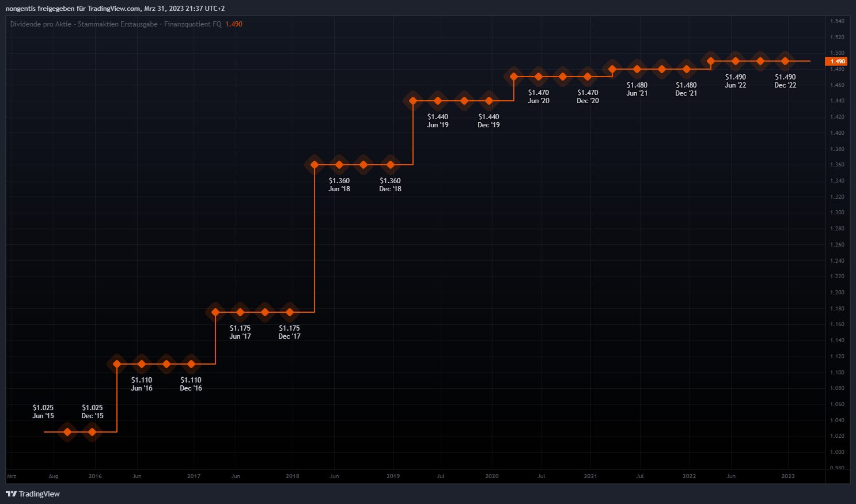Select the diamond marker above Jun '15 axis position at $1.025
Image resolution: width=856 pixels, height=504 pixels.
tap(67, 432)
